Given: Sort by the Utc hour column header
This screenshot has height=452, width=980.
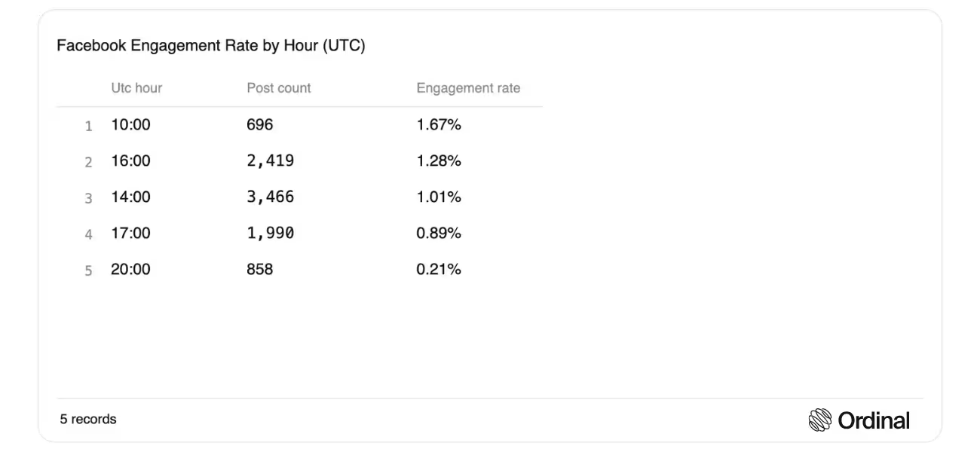Looking at the screenshot, I should click(x=136, y=88).
